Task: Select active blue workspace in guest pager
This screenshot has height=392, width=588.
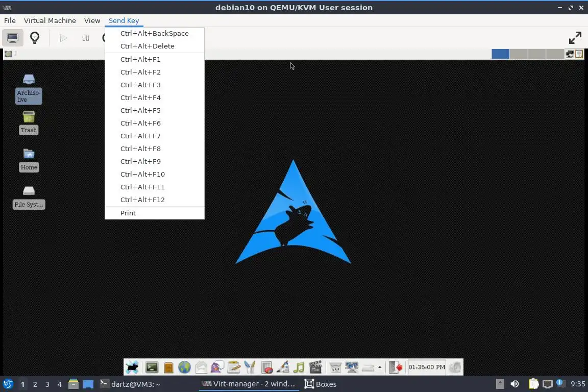Action: click(x=500, y=54)
